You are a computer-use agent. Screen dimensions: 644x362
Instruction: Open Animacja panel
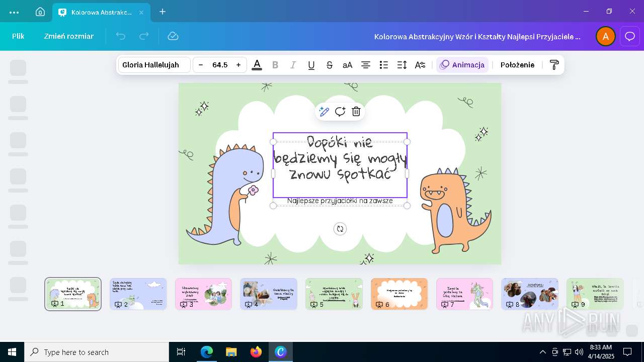pos(462,65)
